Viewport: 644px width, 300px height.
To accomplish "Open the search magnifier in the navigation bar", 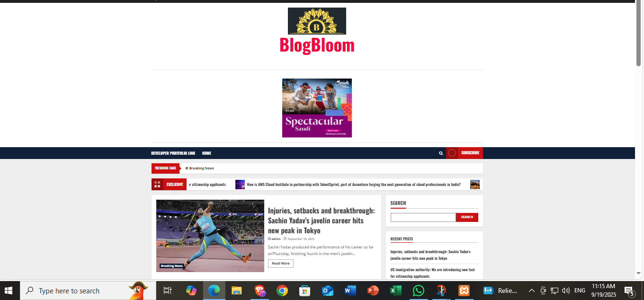I will coord(440,153).
